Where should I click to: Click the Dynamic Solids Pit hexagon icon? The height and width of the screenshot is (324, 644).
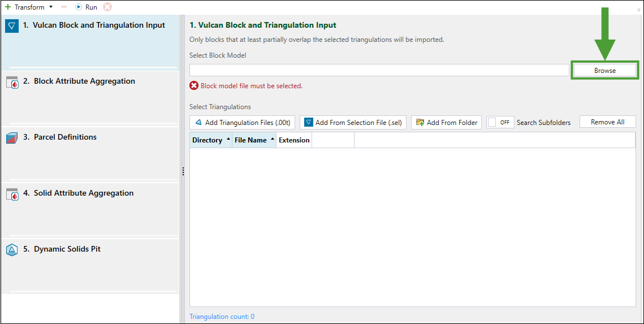point(12,250)
